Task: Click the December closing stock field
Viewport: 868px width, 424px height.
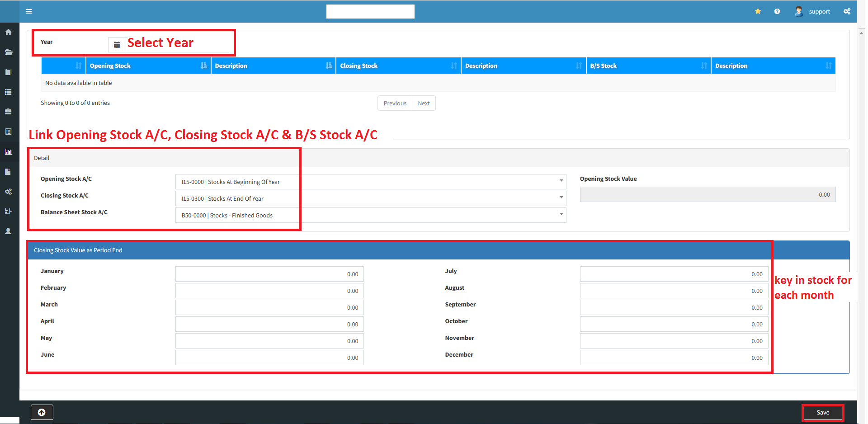Action: click(674, 358)
